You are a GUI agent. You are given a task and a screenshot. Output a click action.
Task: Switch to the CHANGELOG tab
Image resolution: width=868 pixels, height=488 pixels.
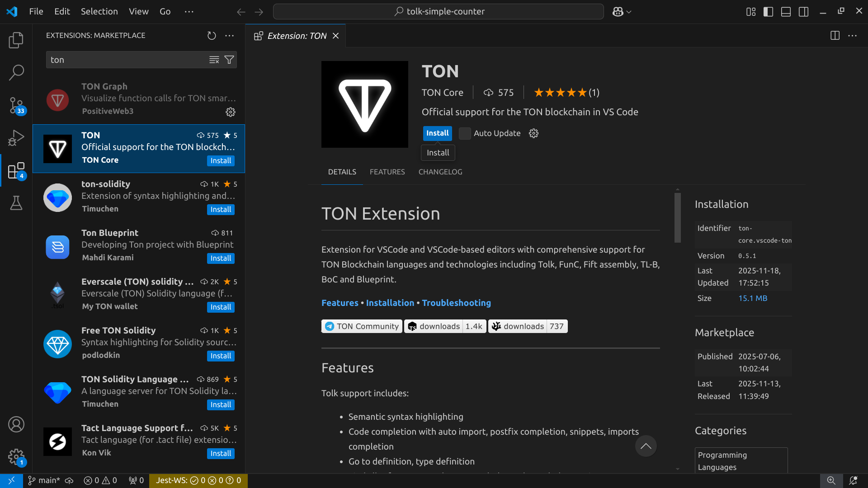(440, 172)
